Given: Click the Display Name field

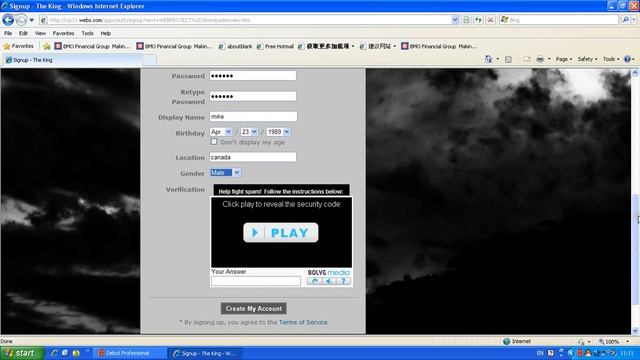Looking at the screenshot, I should tap(253, 116).
